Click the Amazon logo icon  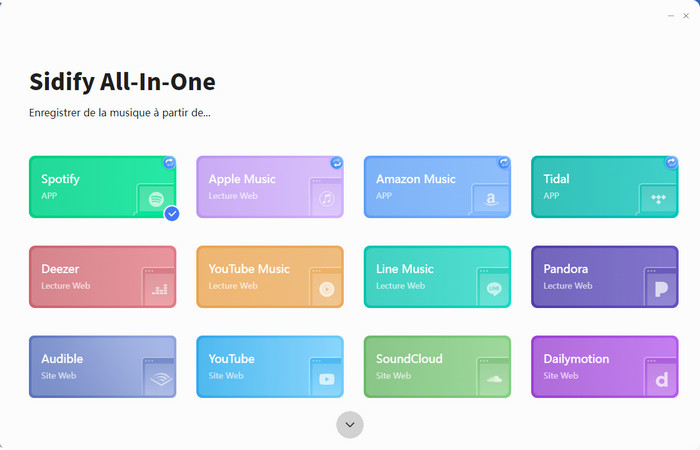491,199
